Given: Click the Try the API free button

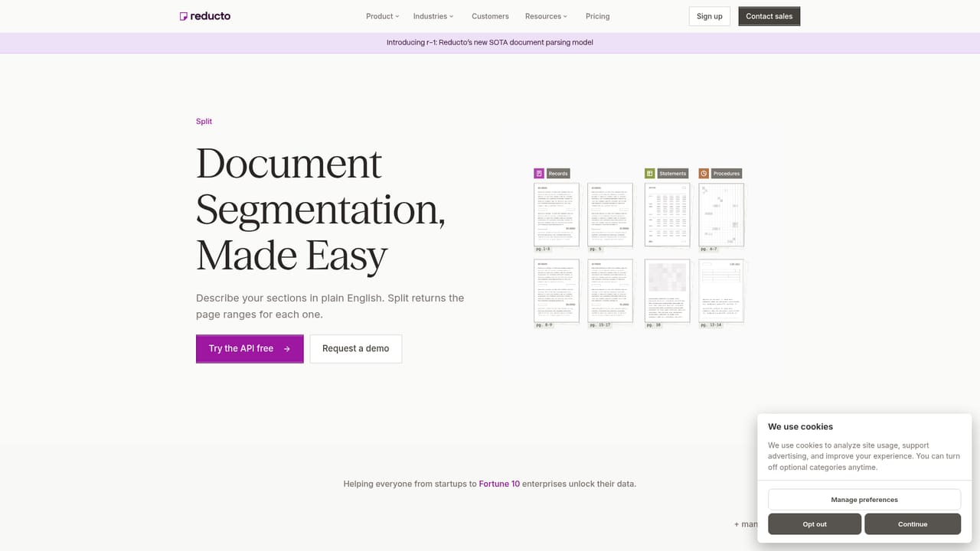Looking at the screenshot, I should [x=250, y=348].
